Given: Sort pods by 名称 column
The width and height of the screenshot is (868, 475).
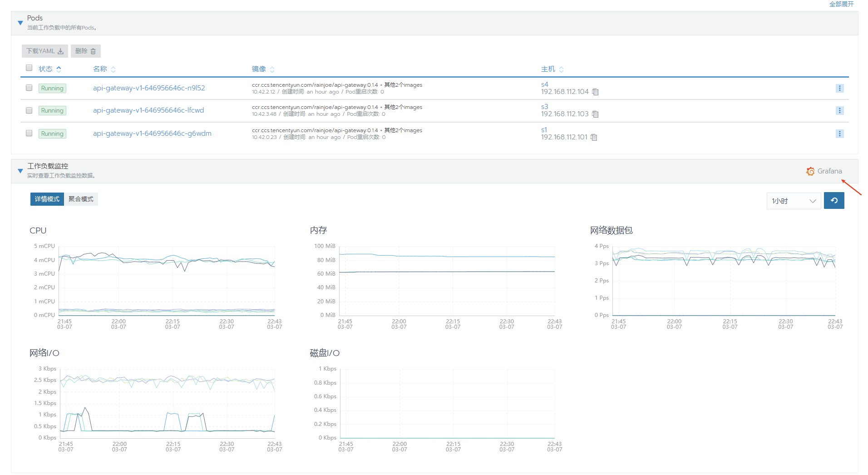Looking at the screenshot, I should coord(113,69).
